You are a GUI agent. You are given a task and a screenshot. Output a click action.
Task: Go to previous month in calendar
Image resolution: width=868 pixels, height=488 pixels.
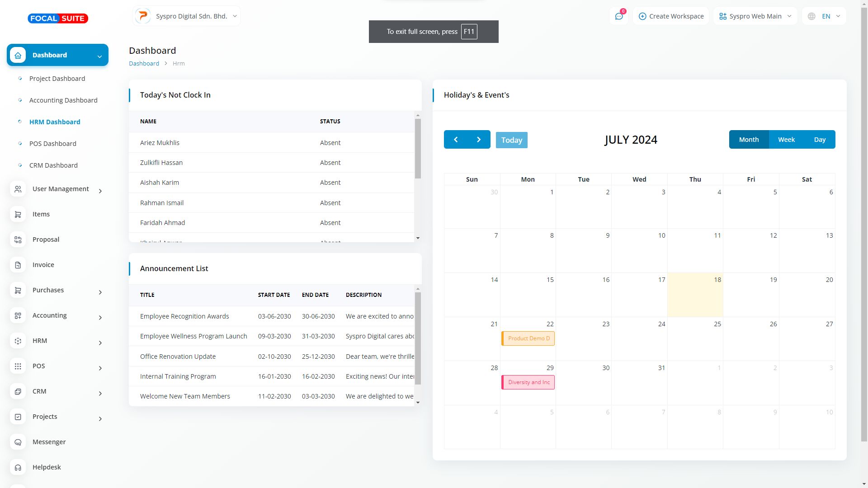tap(456, 140)
